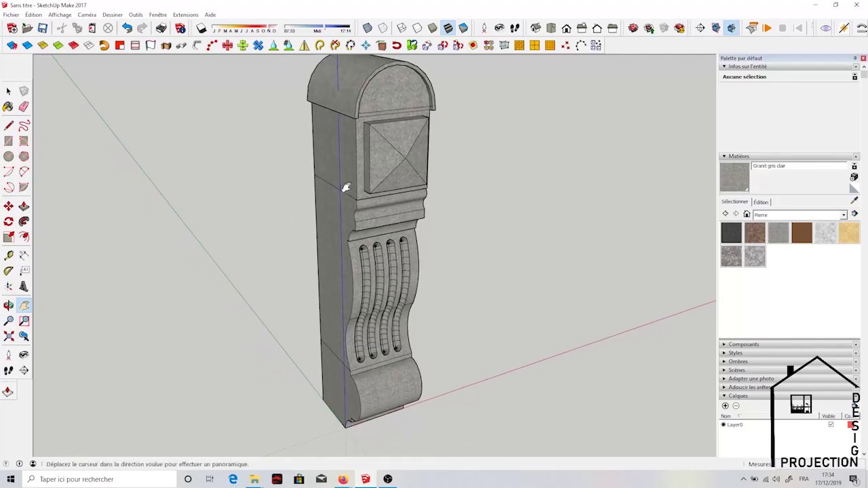
Task: Click the Undo arrow in toolbar
Action: coord(127,28)
